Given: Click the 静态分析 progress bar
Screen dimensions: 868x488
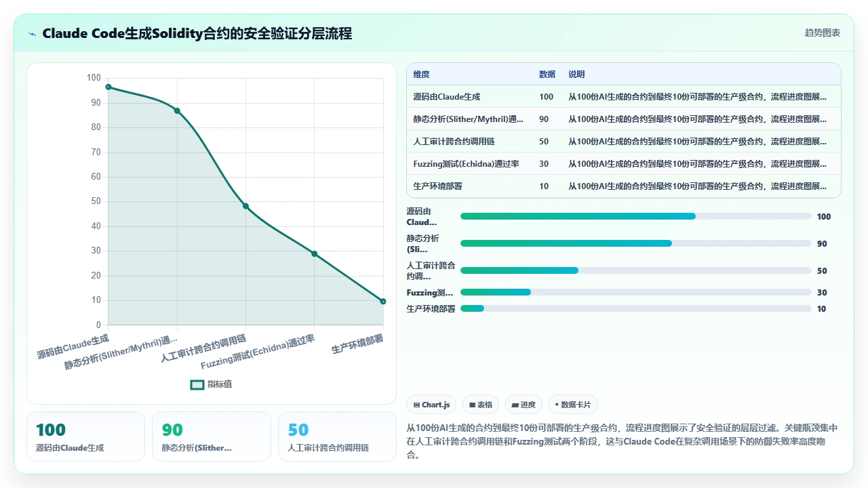Looking at the screenshot, I should pyautogui.click(x=635, y=243).
